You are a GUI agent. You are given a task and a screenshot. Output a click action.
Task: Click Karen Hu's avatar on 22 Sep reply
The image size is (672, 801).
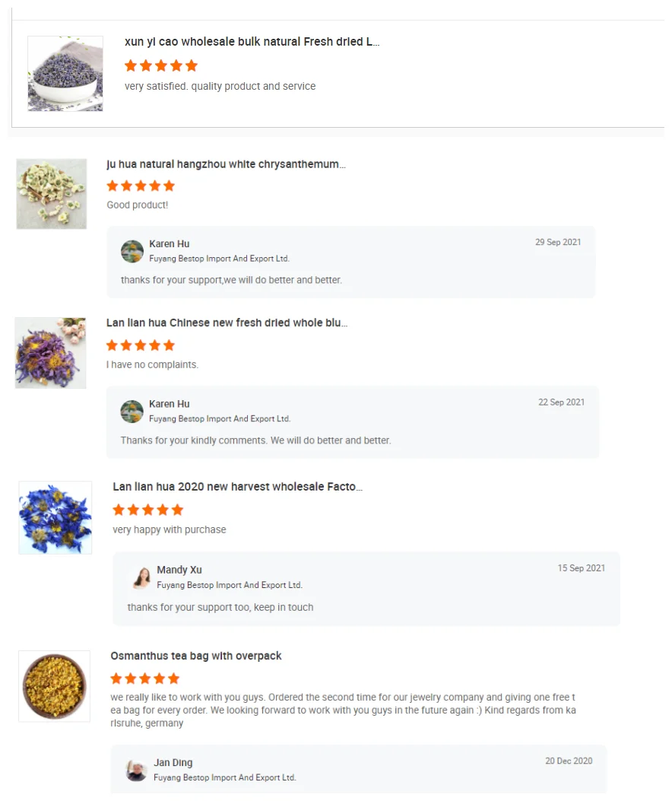(x=132, y=412)
